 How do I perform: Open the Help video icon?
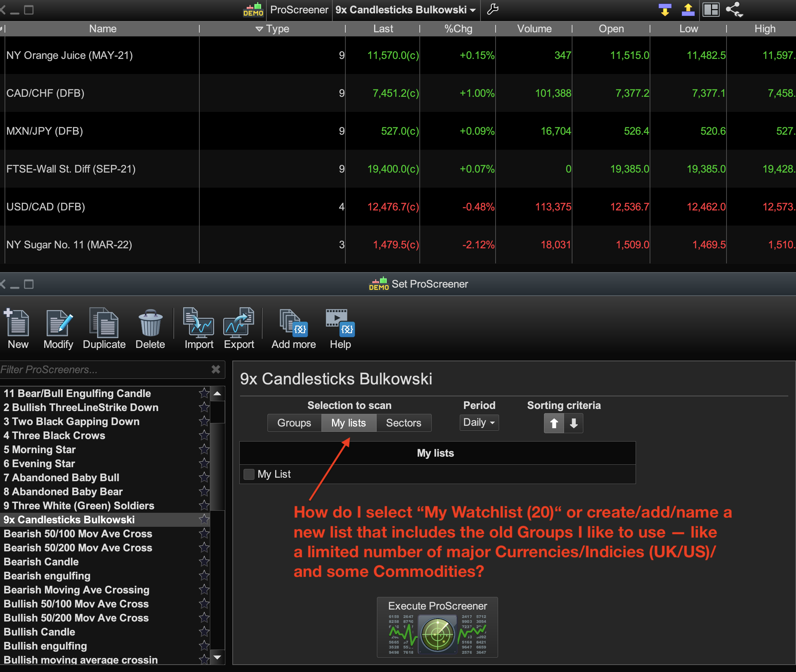340,323
